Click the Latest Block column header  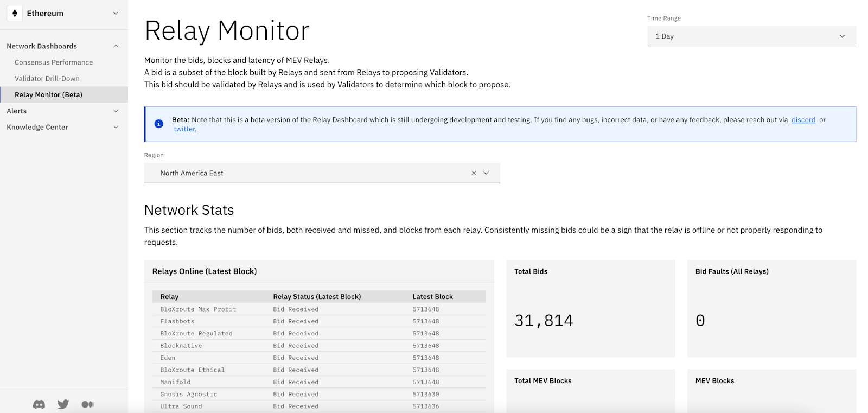point(432,297)
